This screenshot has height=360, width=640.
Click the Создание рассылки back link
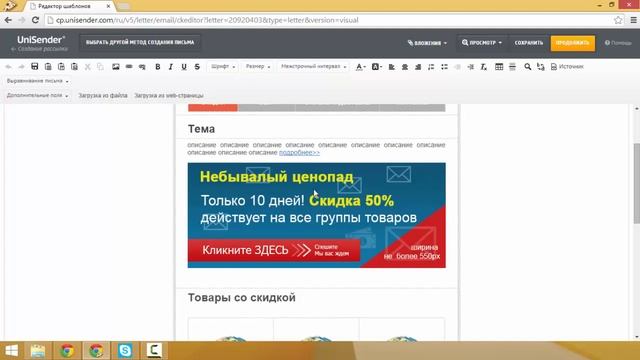(39, 49)
